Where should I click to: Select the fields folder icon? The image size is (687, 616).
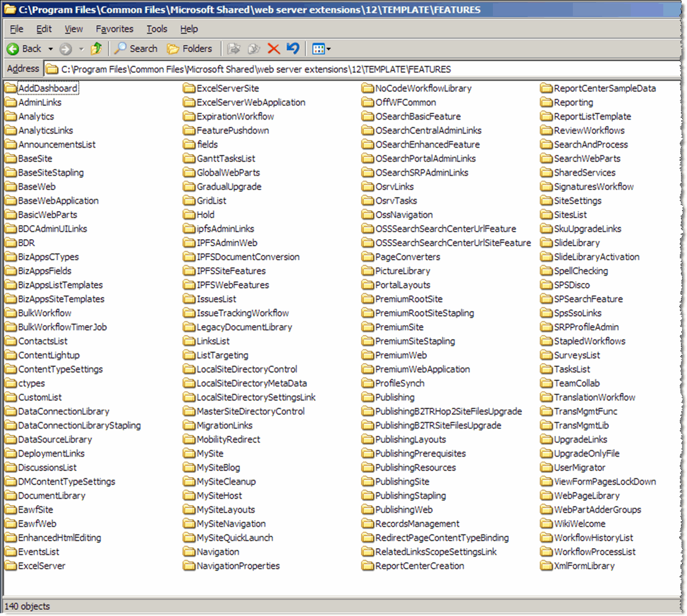[189, 144]
